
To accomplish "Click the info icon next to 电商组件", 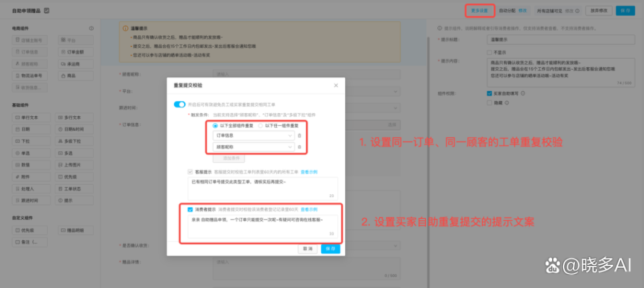I will tap(91, 28).
